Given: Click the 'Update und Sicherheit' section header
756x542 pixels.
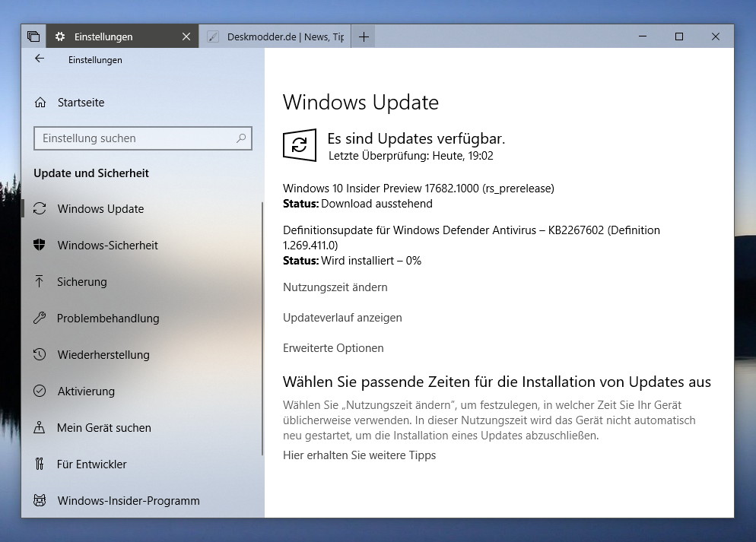Looking at the screenshot, I should click(91, 173).
